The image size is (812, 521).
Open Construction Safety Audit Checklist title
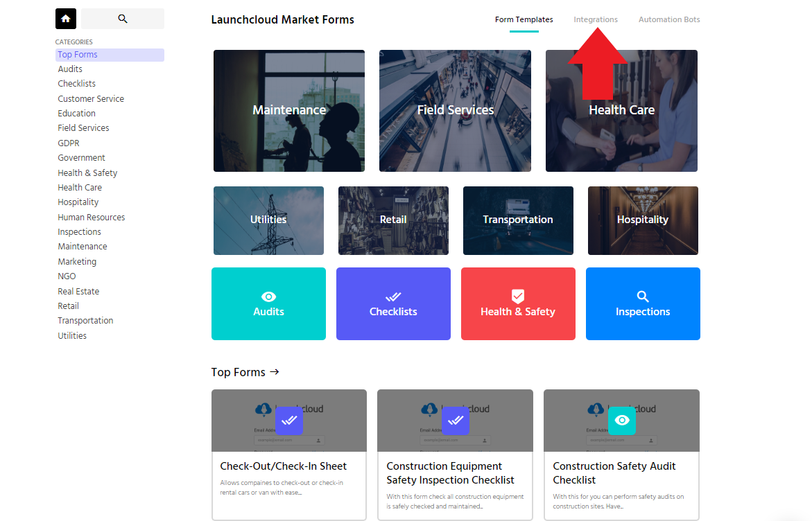614,473
